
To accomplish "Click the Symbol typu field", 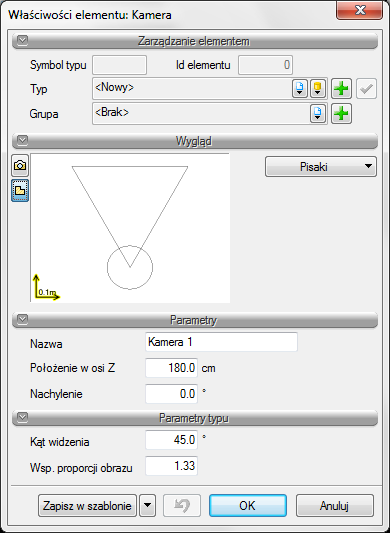I will pos(120,65).
